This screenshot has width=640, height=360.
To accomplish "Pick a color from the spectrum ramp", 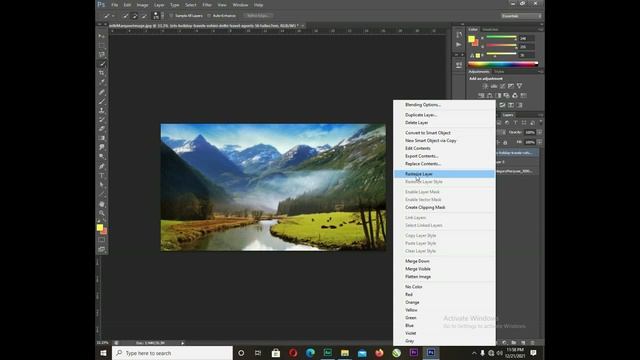I will [x=503, y=64].
